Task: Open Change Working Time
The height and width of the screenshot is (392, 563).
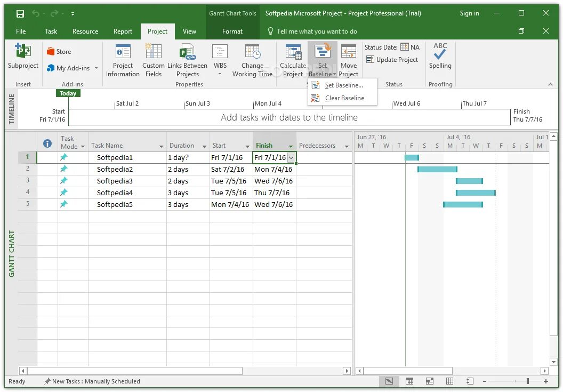Action: [252, 60]
